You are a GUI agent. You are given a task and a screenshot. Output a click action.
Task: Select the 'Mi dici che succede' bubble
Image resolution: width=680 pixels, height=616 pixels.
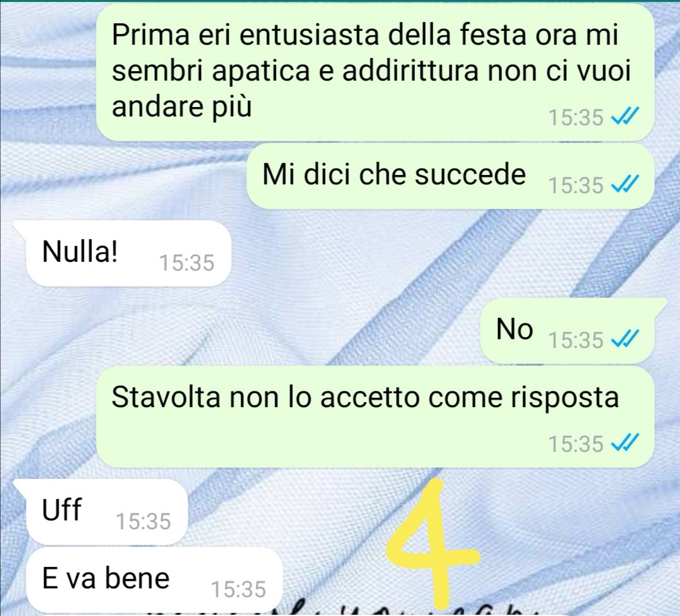(450, 176)
